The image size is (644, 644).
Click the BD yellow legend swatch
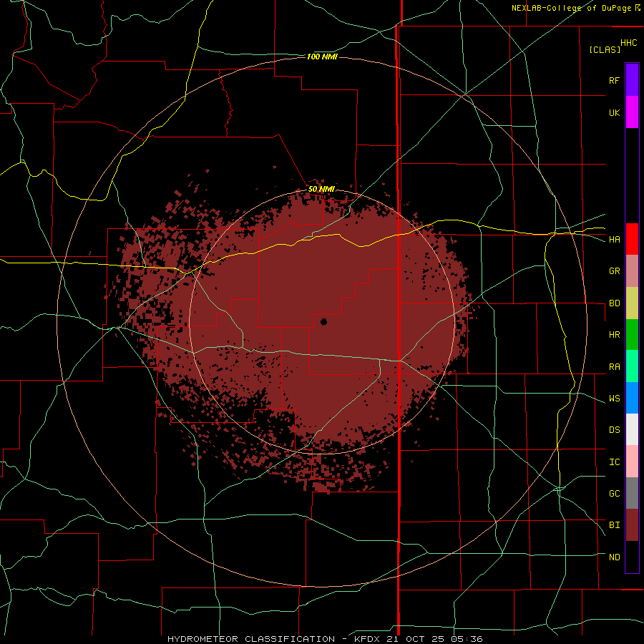click(632, 303)
